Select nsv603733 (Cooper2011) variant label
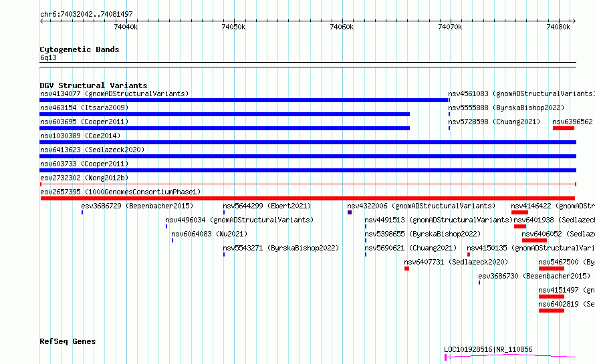 point(84,164)
